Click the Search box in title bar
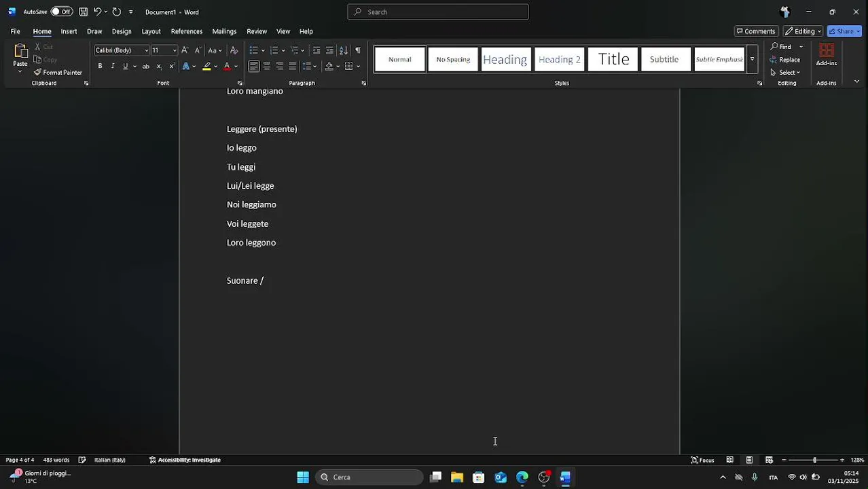868x489 pixels. coord(438,12)
